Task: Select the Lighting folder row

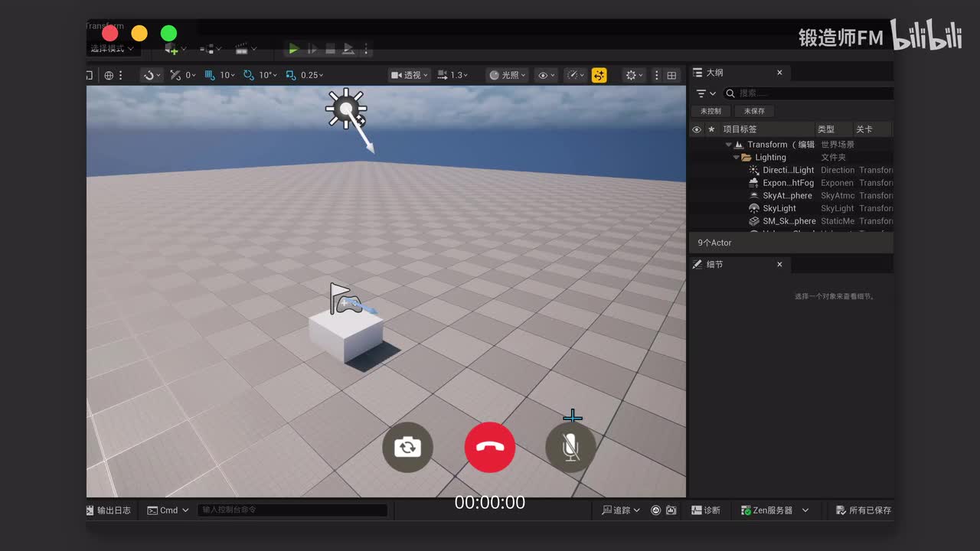Action: 791,158
